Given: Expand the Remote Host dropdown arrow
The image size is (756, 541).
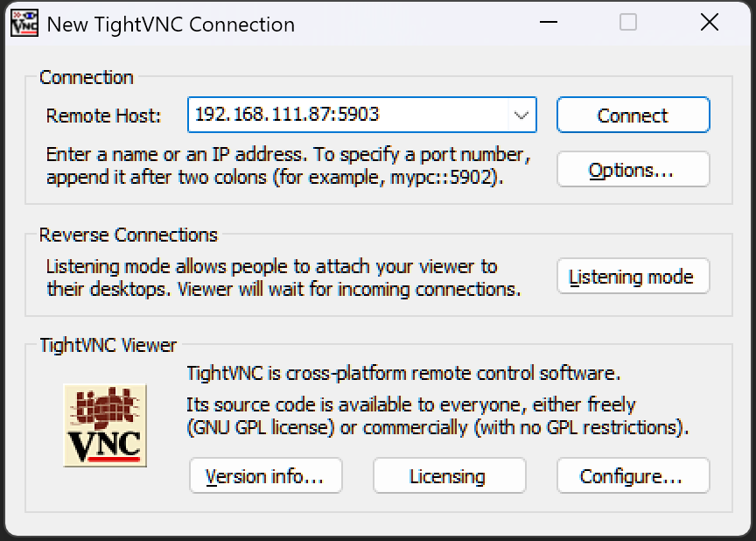Looking at the screenshot, I should click(x=521, y=116).
